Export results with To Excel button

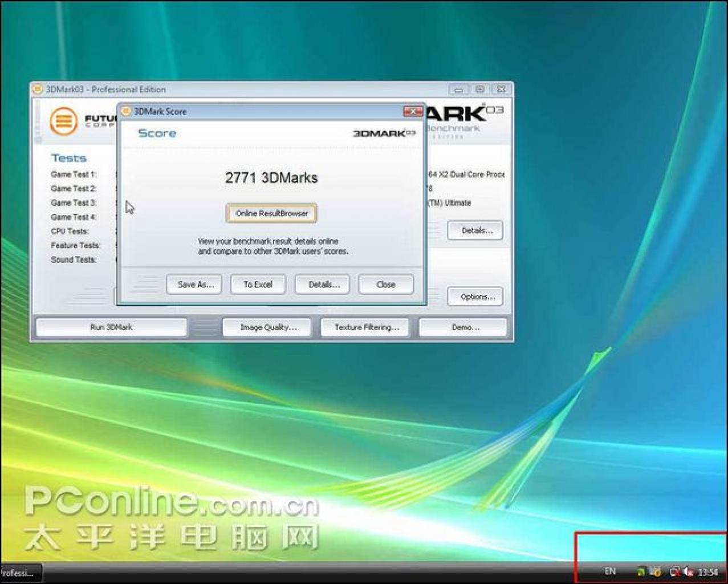258,285
